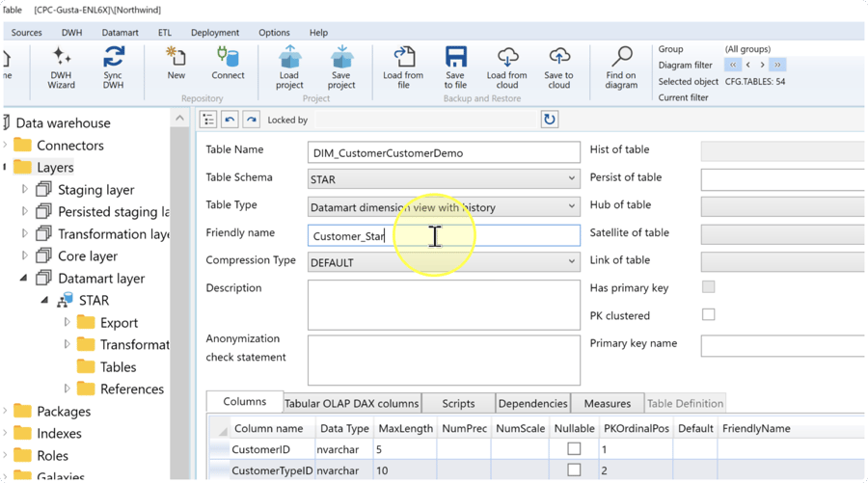Toggle the Has primary key checkbox
868x483 pixels.
point(708,286)
